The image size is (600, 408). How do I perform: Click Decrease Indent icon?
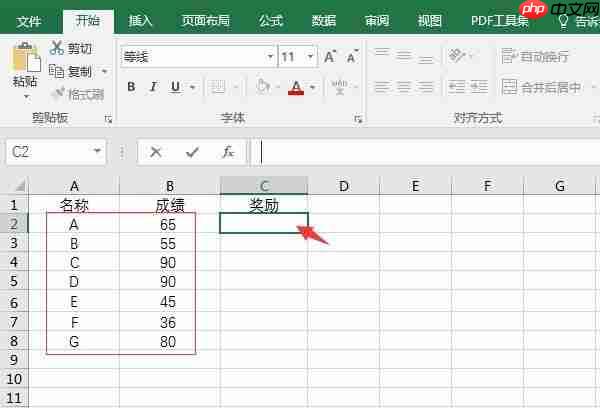tap(456, 87)
